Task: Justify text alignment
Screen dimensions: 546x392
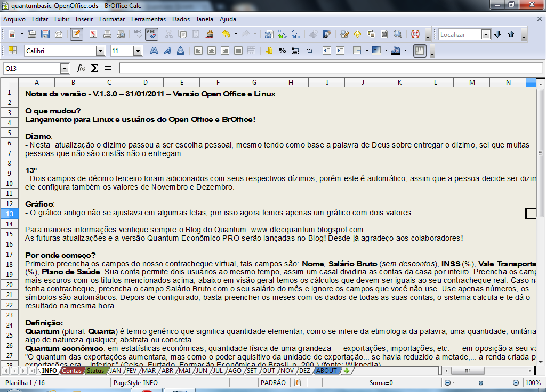Action: click(238, 51)
